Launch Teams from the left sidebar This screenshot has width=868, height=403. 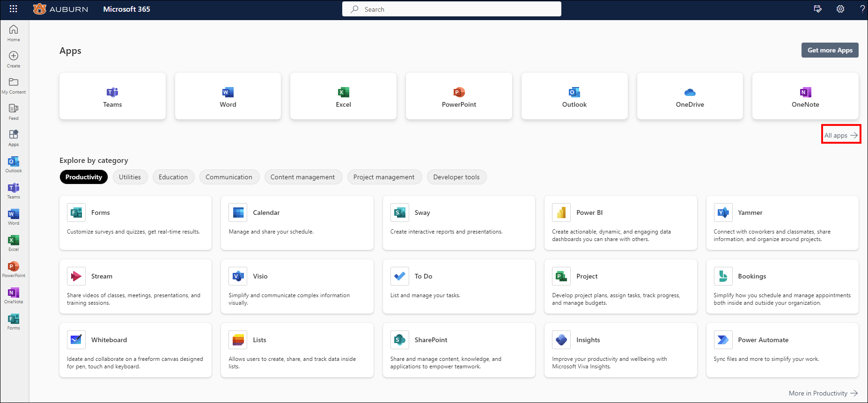(x=14, y=190)
